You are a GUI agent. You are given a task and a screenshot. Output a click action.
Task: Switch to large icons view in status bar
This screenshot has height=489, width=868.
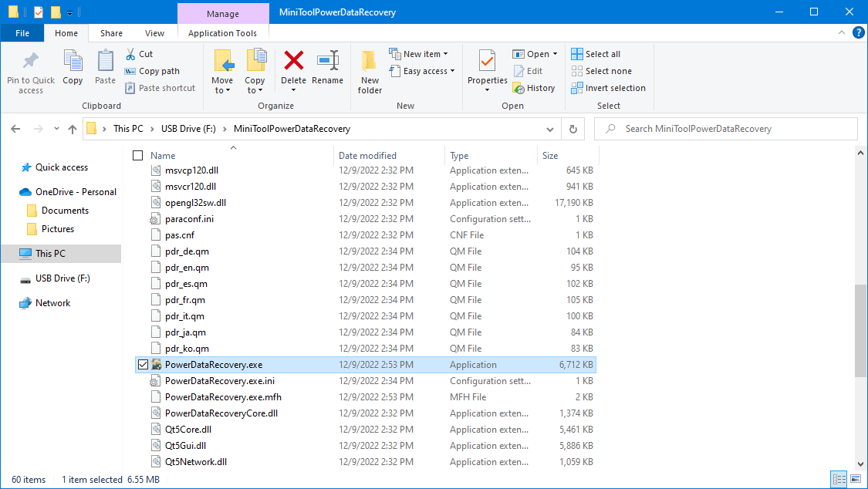(x=856, y=479)
